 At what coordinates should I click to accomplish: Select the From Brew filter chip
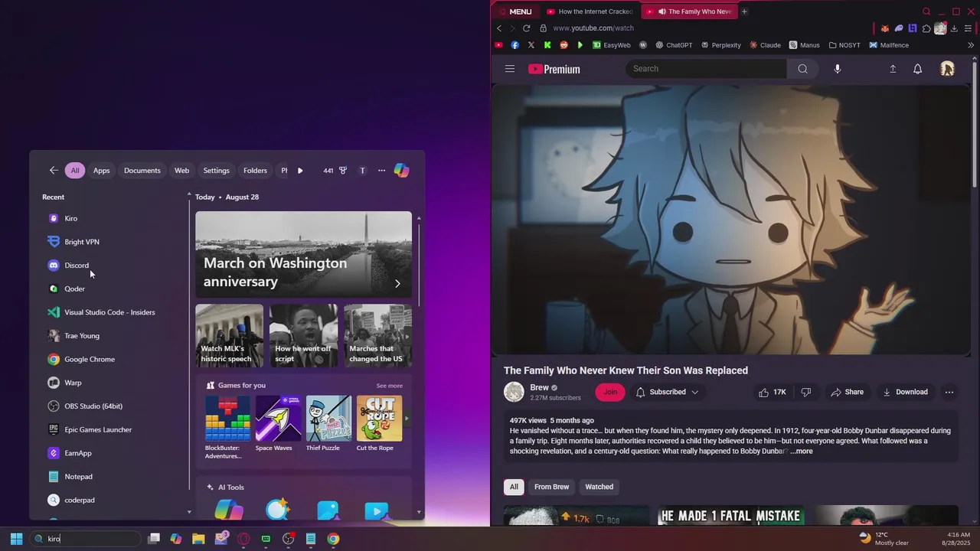pyautogui.click(x=551, y=487)
